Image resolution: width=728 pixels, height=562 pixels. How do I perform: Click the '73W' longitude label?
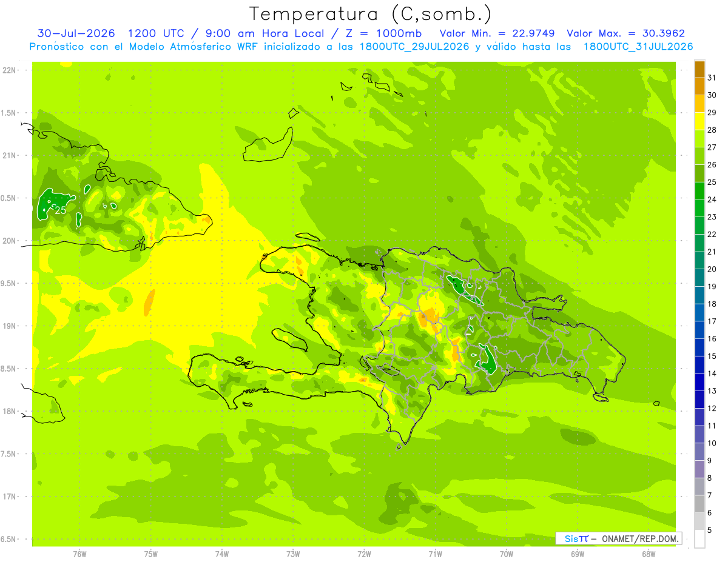[293, 554]
